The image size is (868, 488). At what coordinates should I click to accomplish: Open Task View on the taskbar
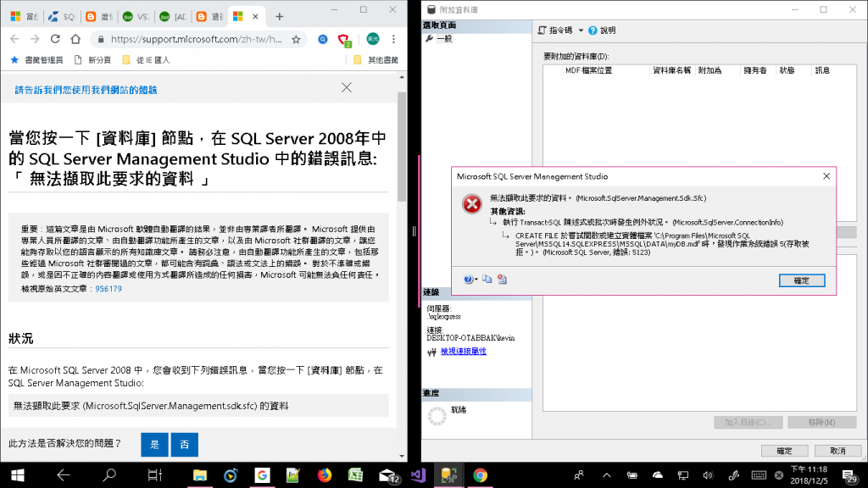pyautogui.click(x=154, y=475)
